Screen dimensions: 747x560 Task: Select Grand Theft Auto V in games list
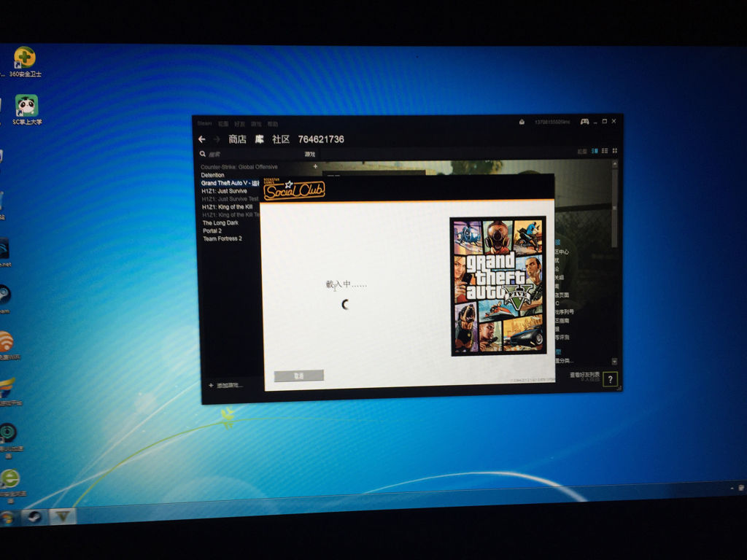(230, 183)
